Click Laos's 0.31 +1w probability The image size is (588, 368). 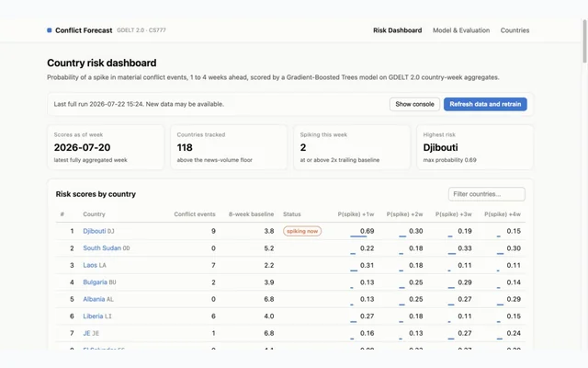[367, 265]
